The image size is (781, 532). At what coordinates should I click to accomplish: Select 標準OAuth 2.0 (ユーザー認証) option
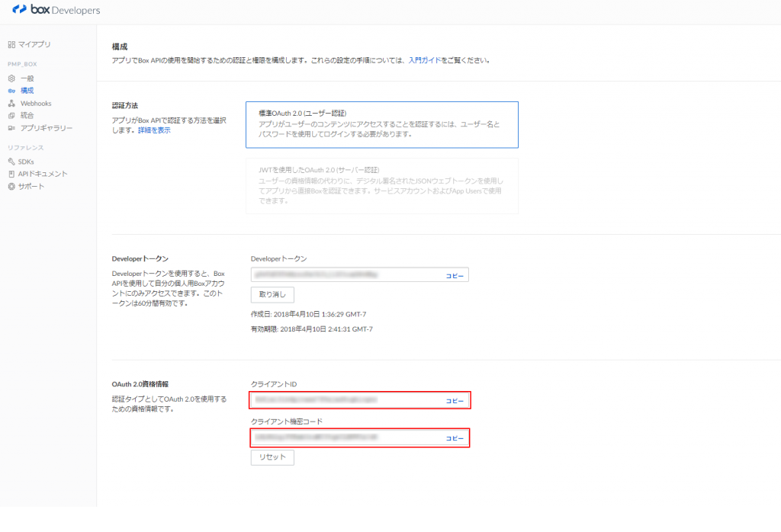pyautogui.click(x=382, y=124)
